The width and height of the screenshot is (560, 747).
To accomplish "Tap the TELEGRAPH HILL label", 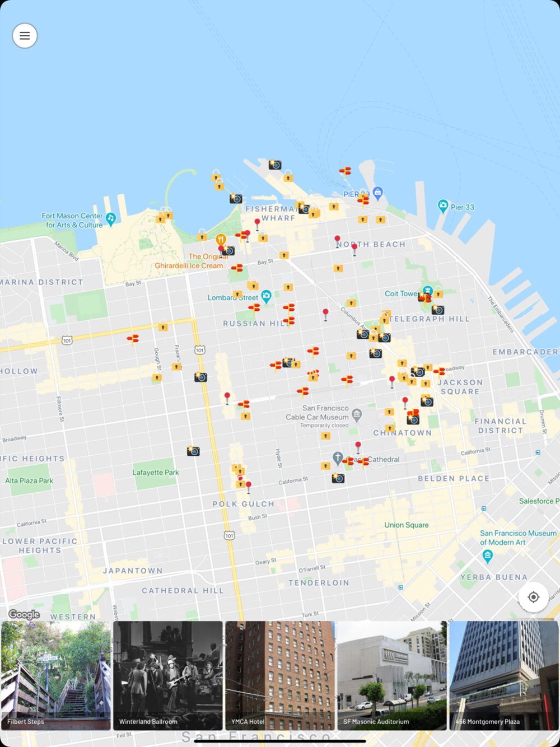I will coord(430,319).
